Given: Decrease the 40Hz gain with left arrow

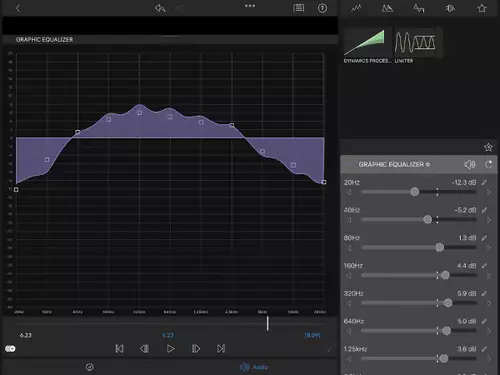Looking at the screenshot, I should coord(349,220).
